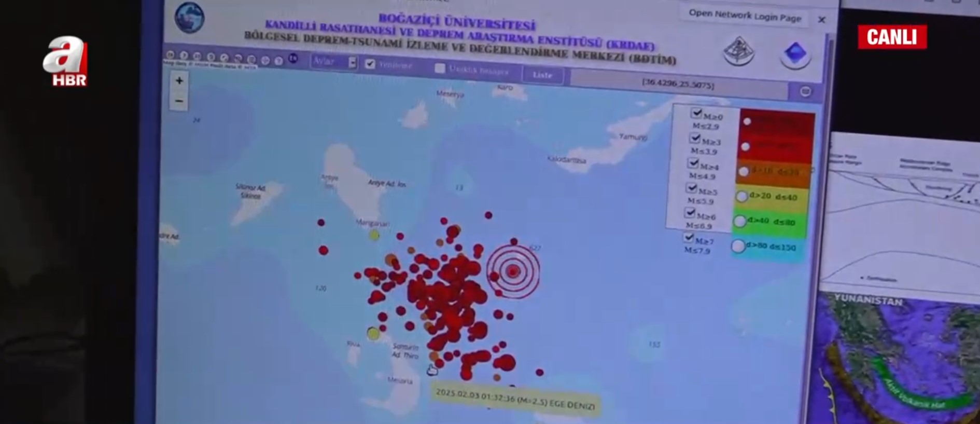Enable the Uzaklık hesapla checkbox
The height and width of the screenshot is (424, 980).
[x=440, y=68]
